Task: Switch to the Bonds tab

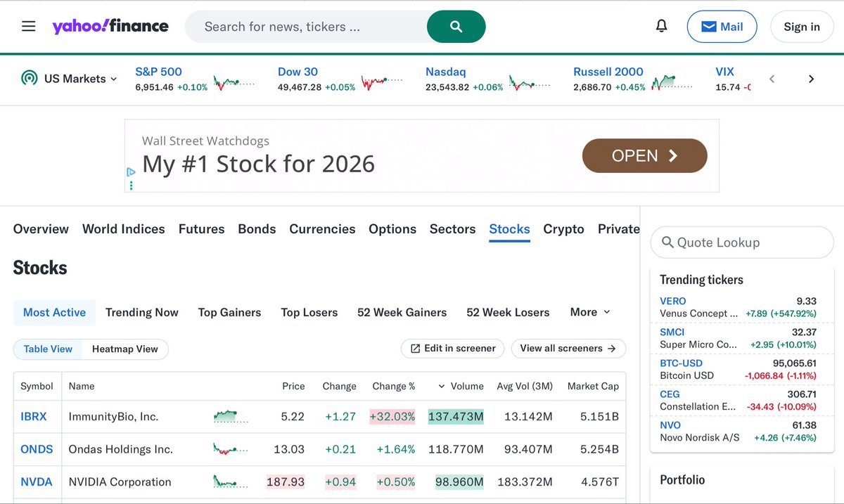Action: point(257,229)
